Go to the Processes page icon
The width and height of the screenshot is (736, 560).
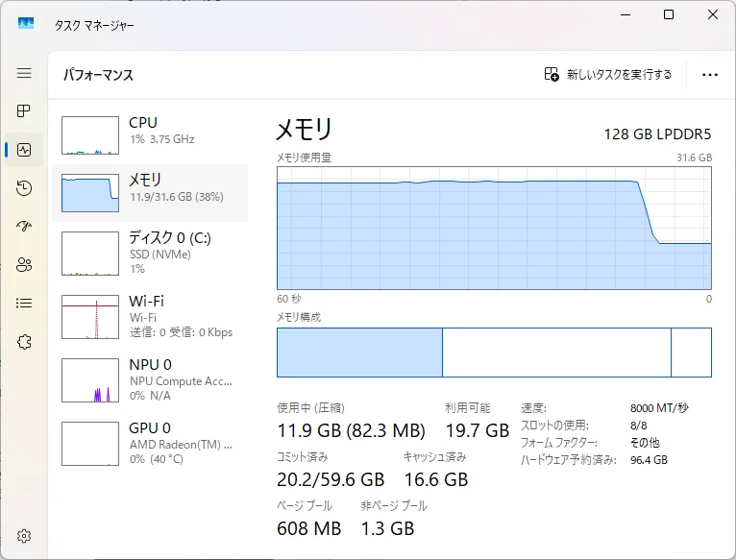point(24,110)
